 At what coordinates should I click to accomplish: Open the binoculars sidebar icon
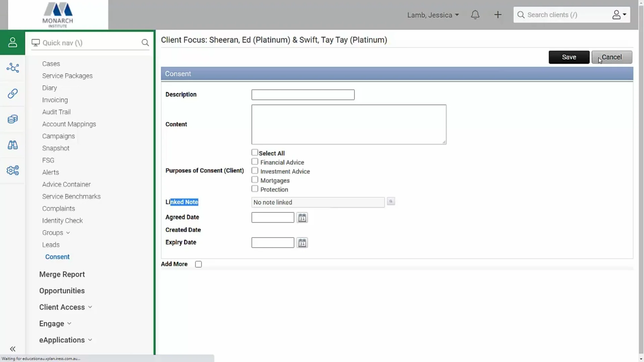(12, 145)
